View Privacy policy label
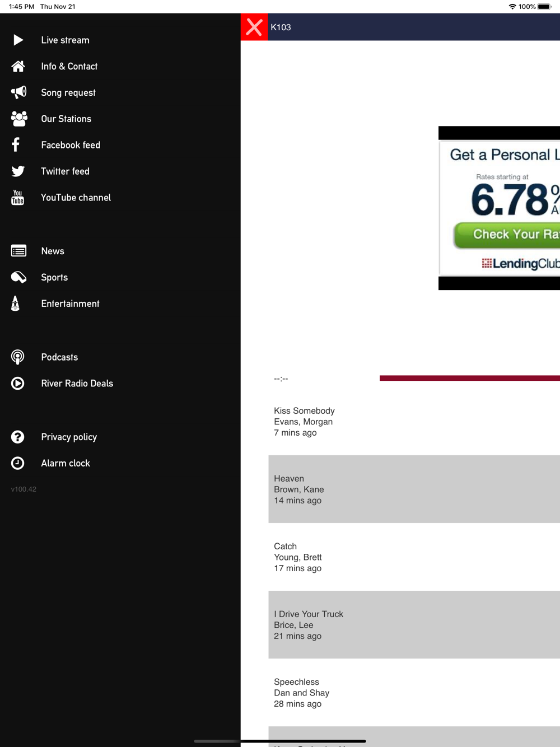Viewport: 560px width, 747px height. [69, 437]
